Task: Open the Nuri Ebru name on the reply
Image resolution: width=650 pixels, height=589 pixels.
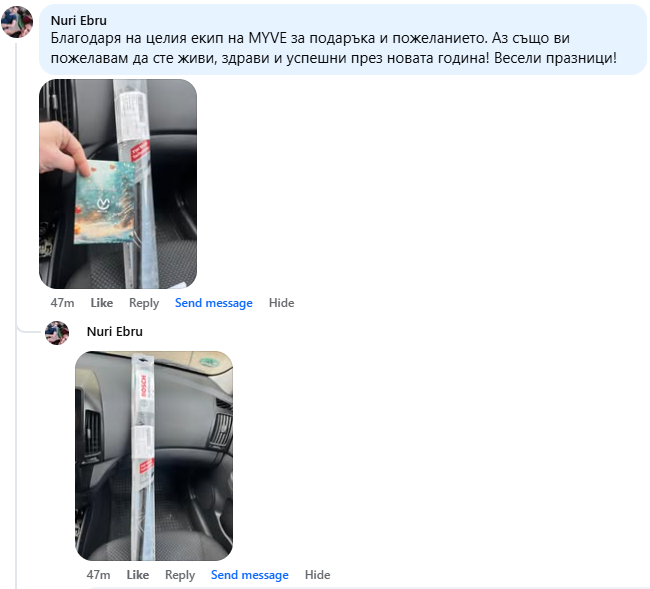Action: 115,332
